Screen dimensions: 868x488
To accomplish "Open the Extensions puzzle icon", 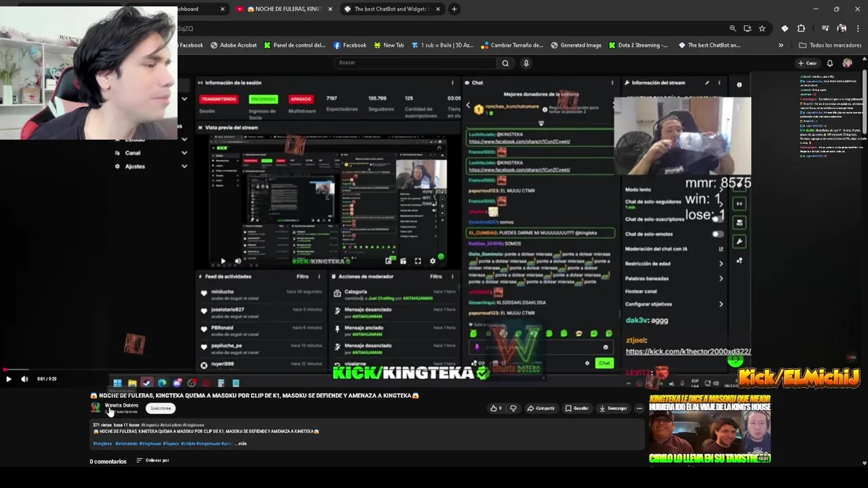I will tap(801, 28).
